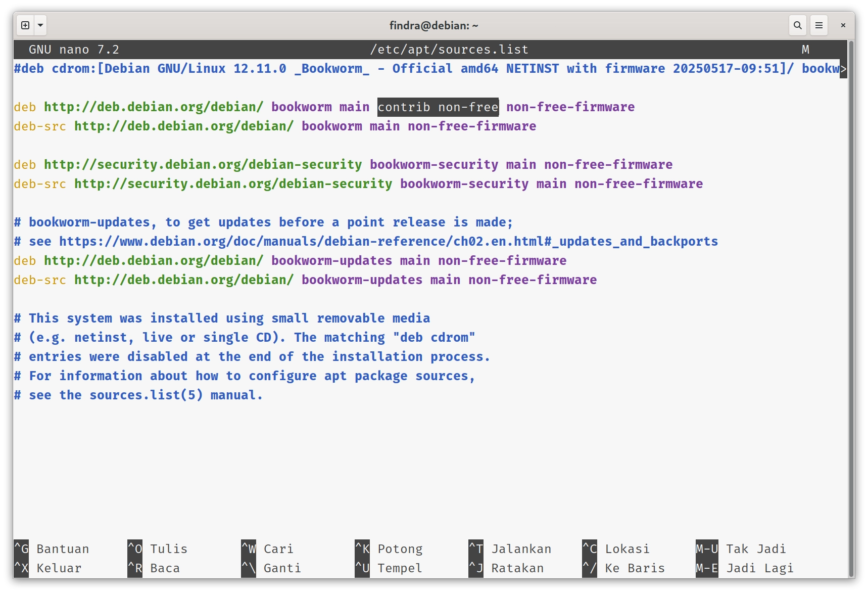868x593 pixels.
Task: Click the debian-reference URL in the comment
Action: (388, 242)
